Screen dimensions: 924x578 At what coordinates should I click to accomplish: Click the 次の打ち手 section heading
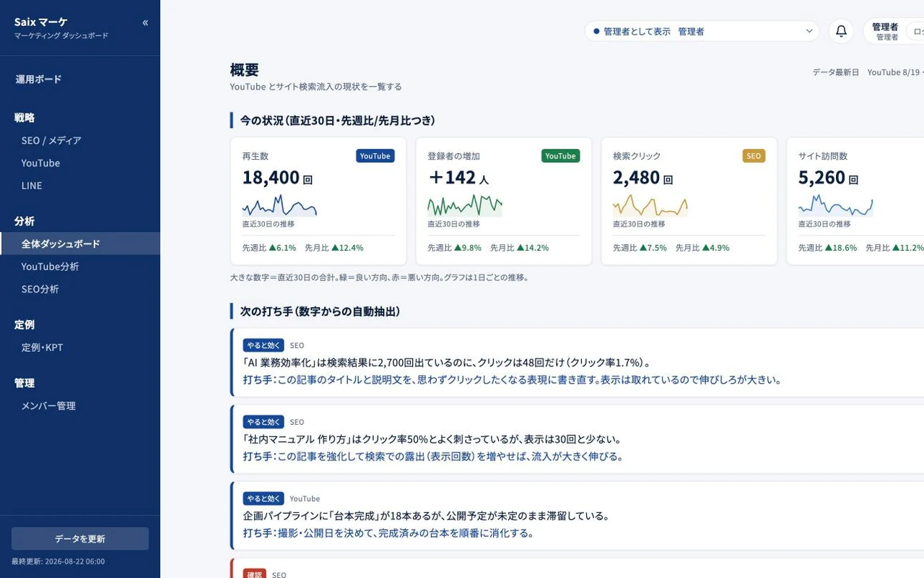[x=320, y=311]
